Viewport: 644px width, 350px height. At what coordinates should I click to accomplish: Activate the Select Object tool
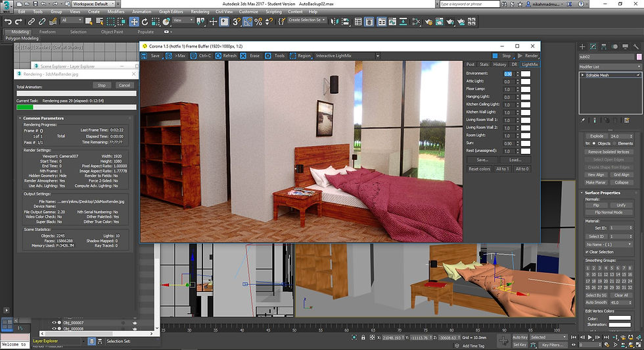point(89,22)
